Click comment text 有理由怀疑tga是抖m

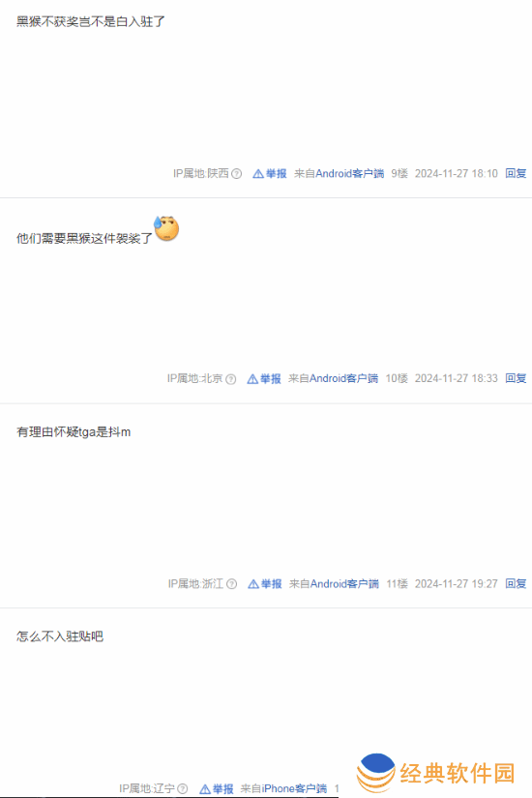(x=74, y=432)
